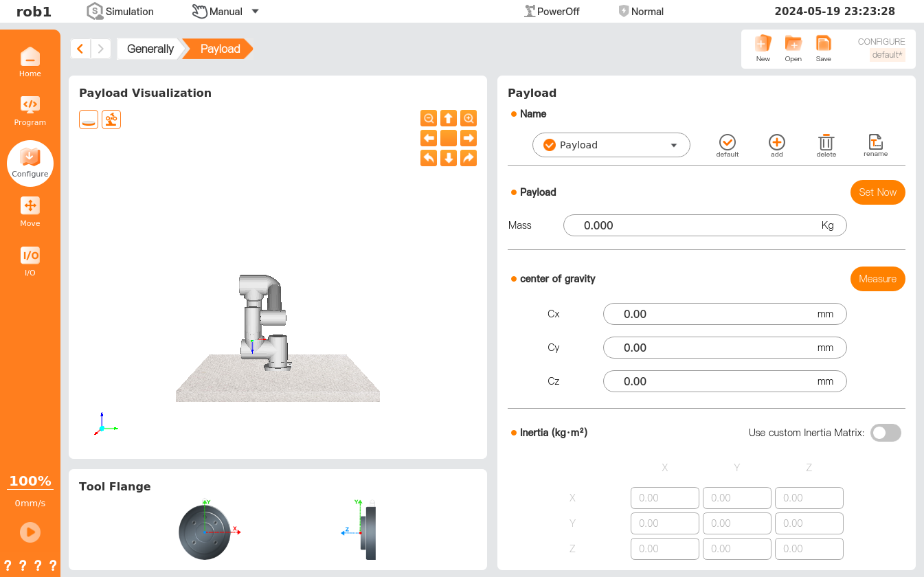Toggle the Use custom Inertia Matrix switch
924x577 pixels.
coord(885,433)
